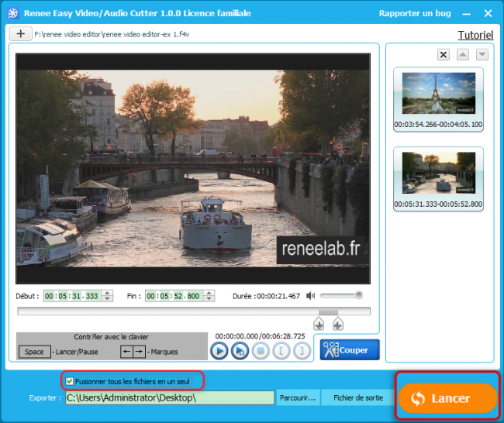Move clip up in list
Viewport: 504px width, 423px height.
pos(463,54)
